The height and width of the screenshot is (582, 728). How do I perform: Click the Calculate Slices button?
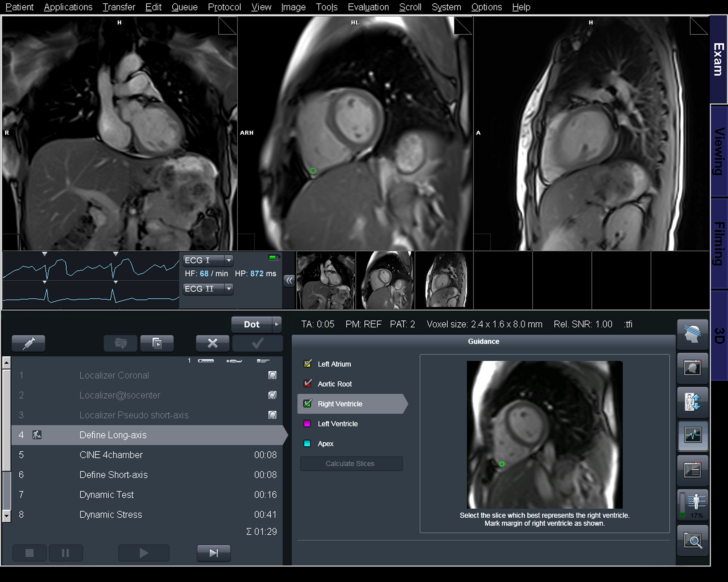pos(351,464)
